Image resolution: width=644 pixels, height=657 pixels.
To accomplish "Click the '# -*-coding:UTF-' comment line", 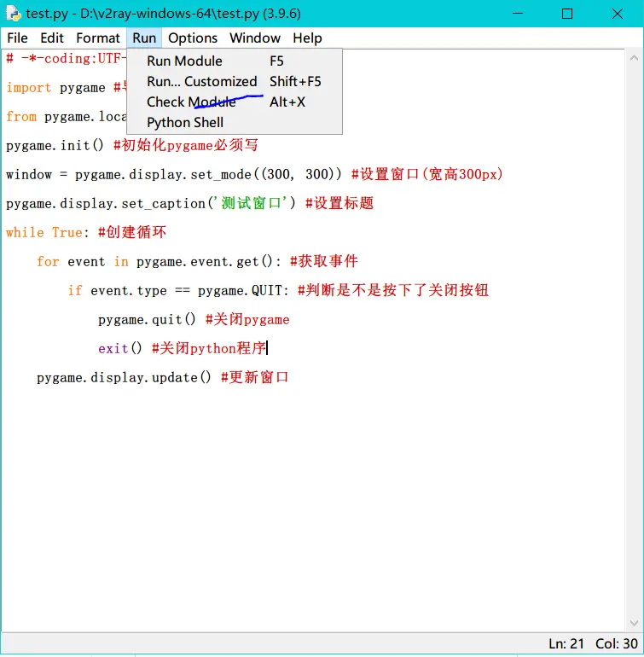I will coord(67,59).
